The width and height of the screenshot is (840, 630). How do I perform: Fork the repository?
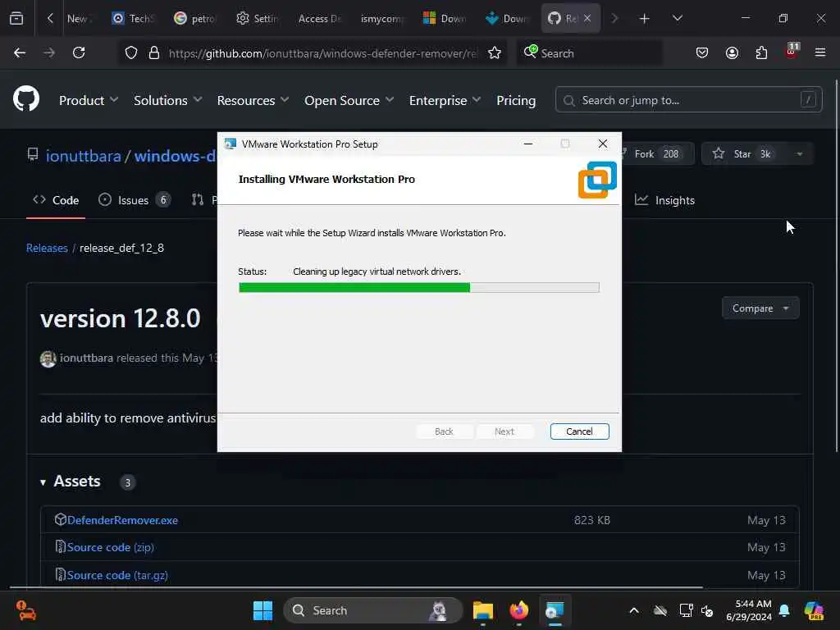(x=656, y=154)
